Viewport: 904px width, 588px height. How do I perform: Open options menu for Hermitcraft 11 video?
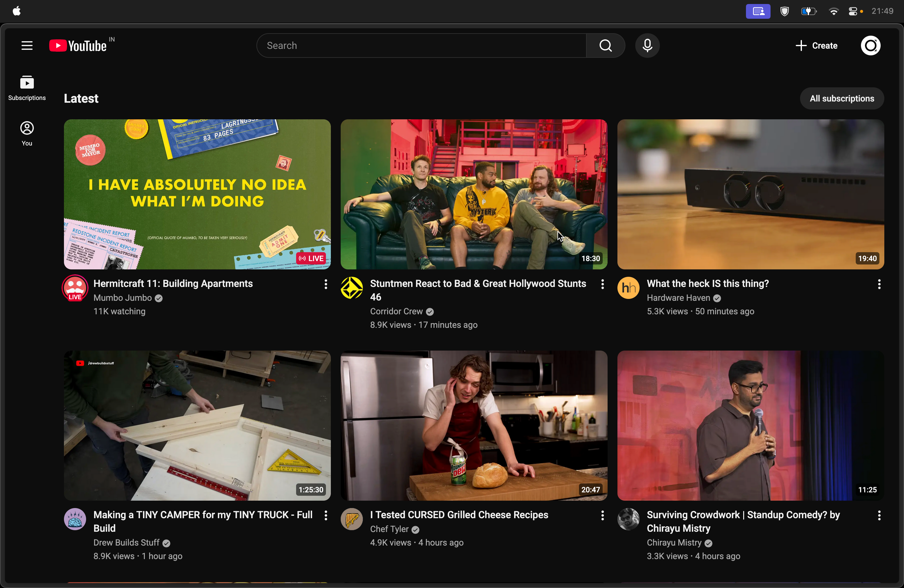tap(326, 284)
